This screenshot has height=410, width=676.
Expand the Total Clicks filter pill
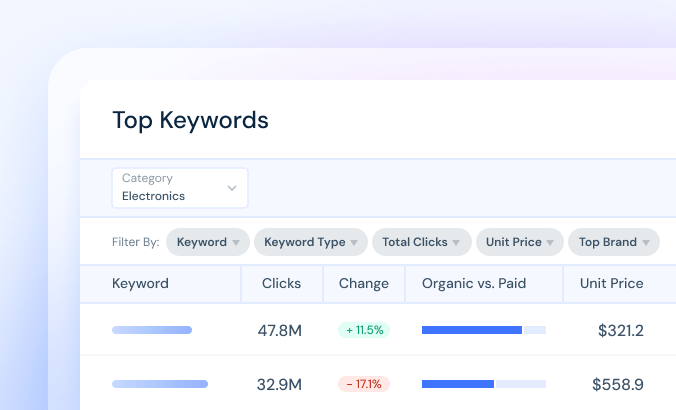[x=422, y=242]
